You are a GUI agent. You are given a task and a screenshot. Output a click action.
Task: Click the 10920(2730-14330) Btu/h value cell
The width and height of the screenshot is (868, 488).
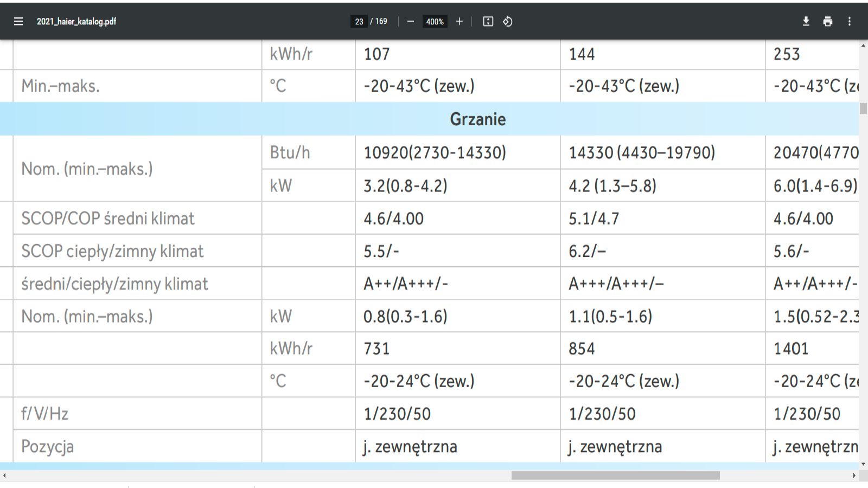(435, 153)
